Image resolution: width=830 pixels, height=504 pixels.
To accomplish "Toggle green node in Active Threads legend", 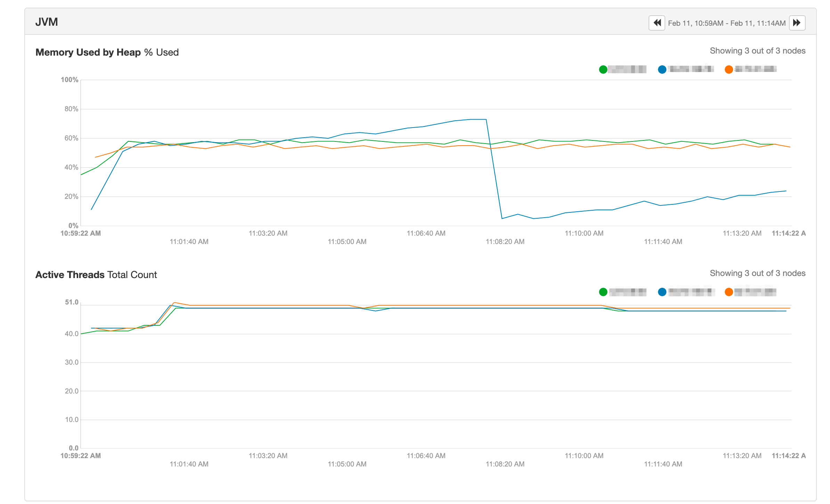I will 603,292.
